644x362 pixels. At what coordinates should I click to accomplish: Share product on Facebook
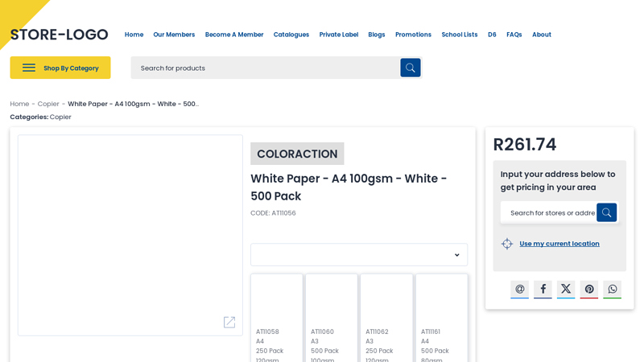click(x=543, y=290)
